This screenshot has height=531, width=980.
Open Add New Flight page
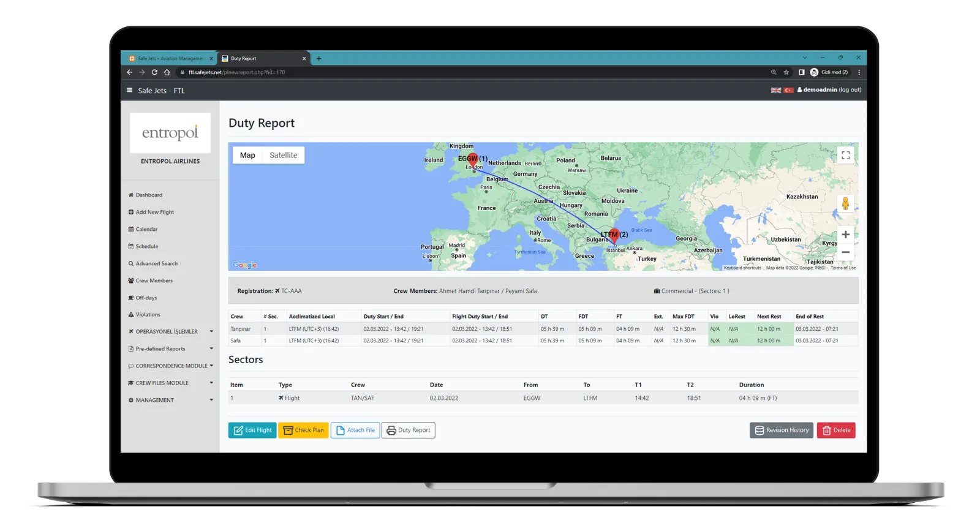pos(151,212)
